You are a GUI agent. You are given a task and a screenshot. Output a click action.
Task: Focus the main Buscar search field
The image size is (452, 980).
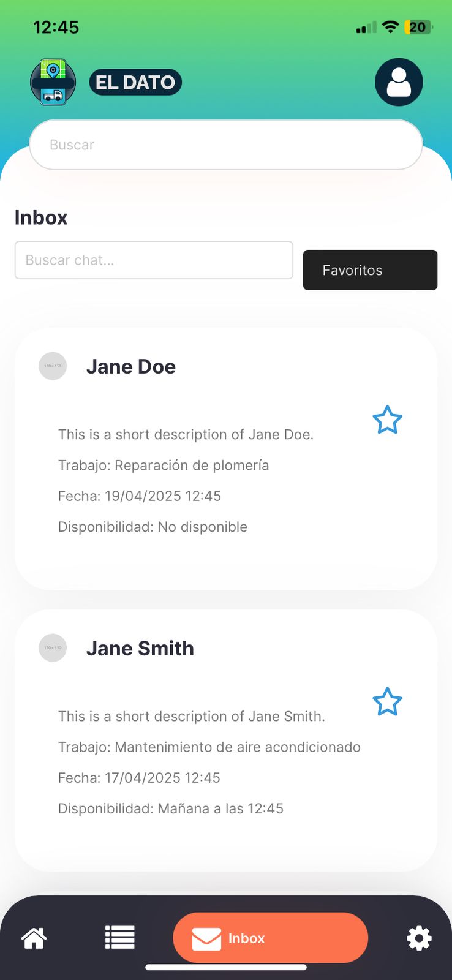click(x=226, y=145)
